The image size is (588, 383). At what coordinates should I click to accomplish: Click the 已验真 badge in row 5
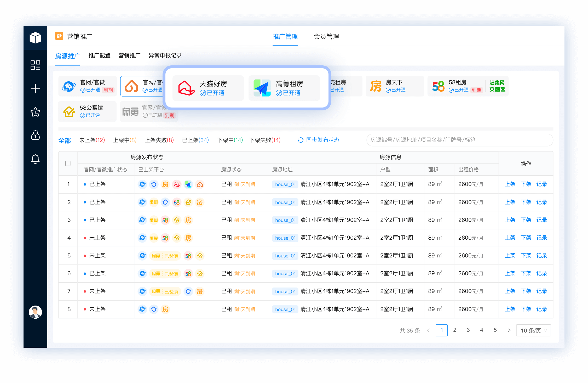coord(171,256)
